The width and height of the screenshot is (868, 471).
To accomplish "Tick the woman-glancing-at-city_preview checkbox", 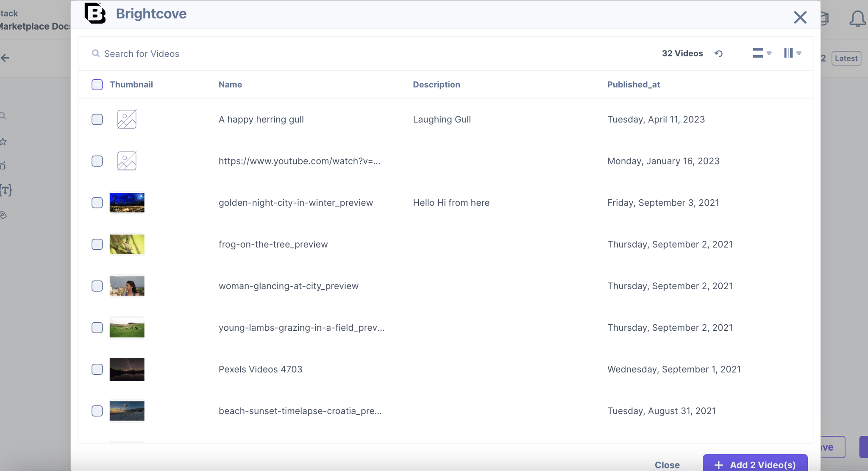I will pos(97,286).
